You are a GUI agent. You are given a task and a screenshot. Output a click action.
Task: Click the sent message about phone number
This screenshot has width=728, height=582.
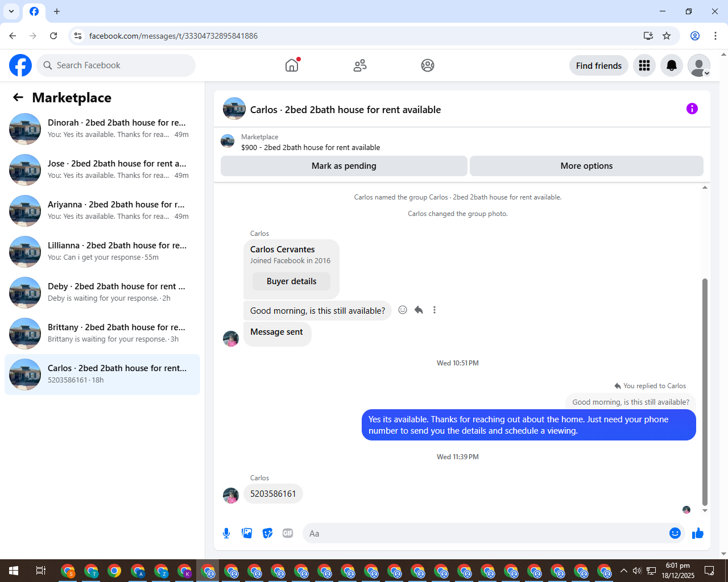[x=529, y=425]
